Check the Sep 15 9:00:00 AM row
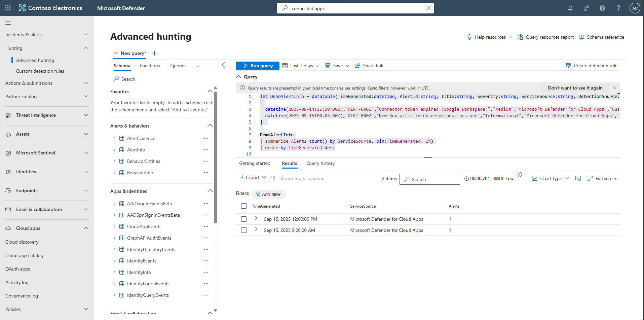 pos(244,230)
